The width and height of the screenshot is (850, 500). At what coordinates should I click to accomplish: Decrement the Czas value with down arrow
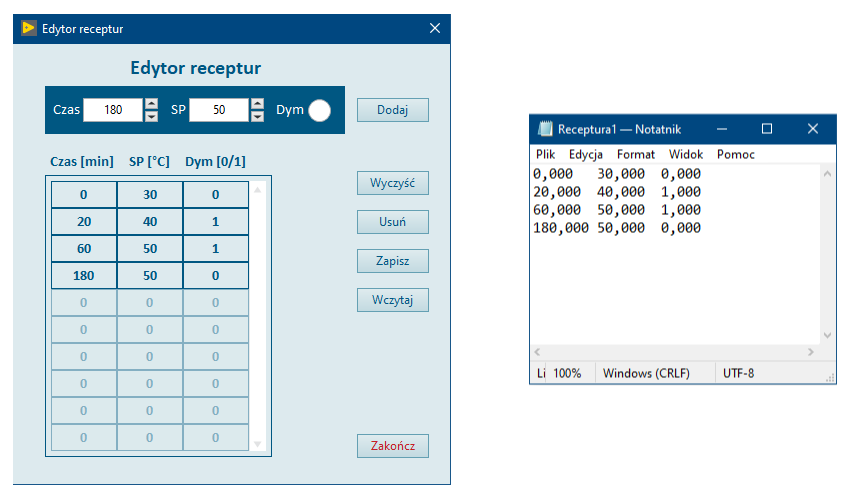click(151, 116)
